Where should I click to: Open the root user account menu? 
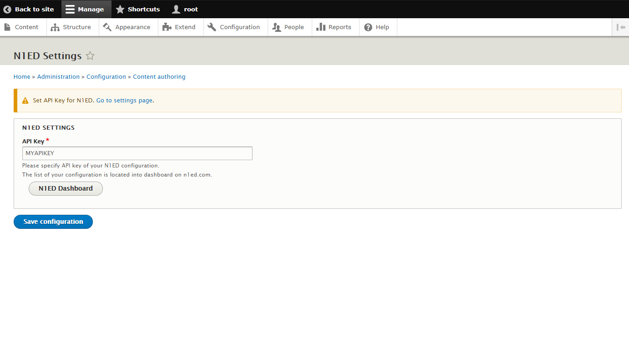(x=185, y=9)
